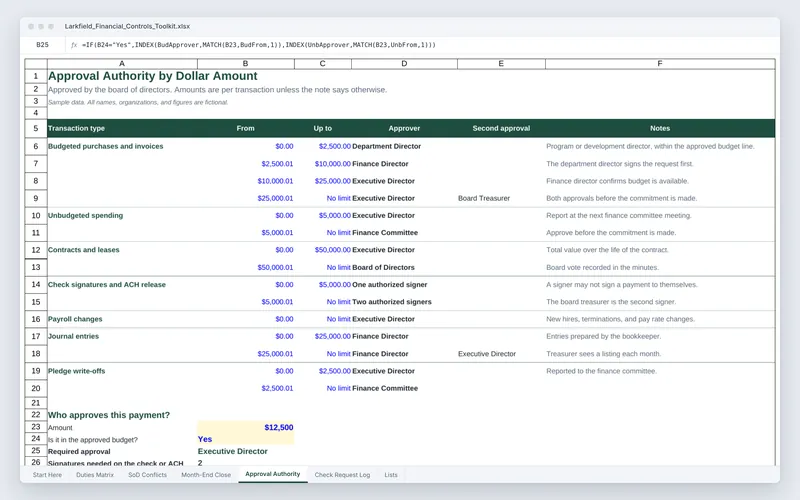Viewport: 800px width, 500px height.
Task: Select row 13 header number
Action: [36, 267]
